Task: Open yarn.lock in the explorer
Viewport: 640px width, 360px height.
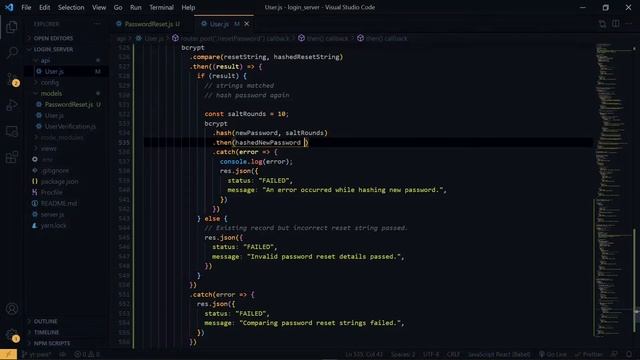Action: pos(53,225)
